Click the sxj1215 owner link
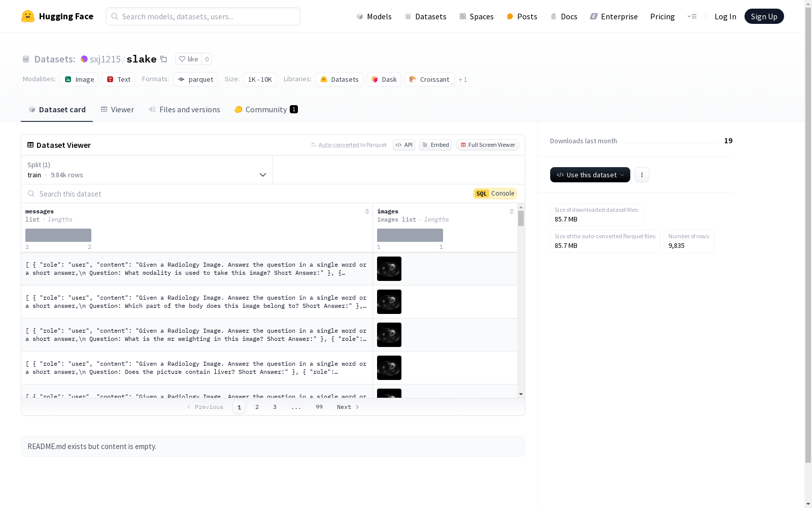The image size is (812, 508). click(x=105, y=59)
